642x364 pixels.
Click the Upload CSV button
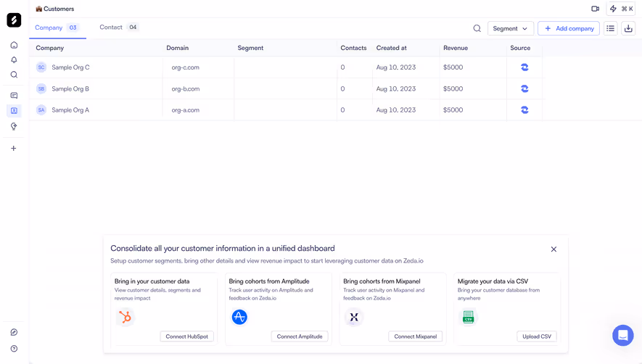click(536, 336)
